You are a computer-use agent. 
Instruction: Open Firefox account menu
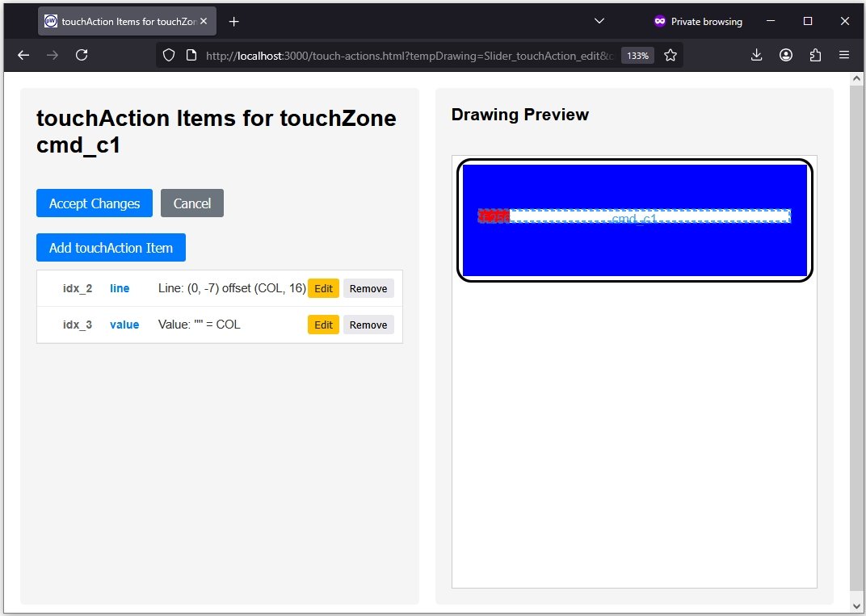(x=785, y=55)
